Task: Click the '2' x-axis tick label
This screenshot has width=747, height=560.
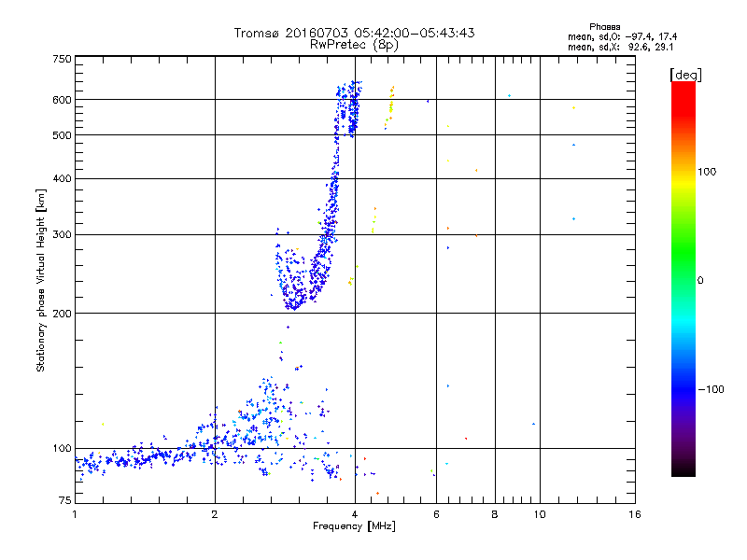Action: coord(215,514)
